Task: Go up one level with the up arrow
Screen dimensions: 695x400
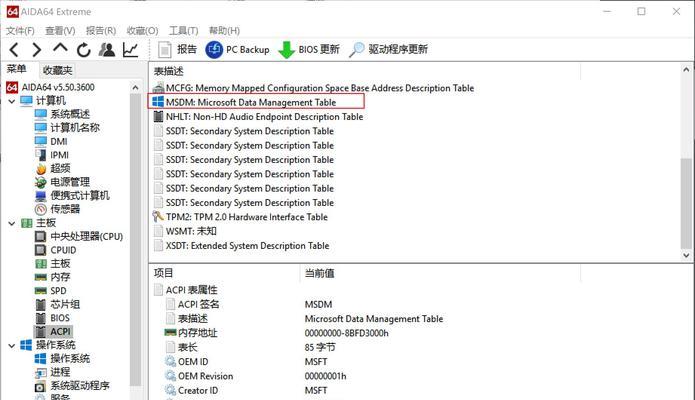Action: point(60,48)
